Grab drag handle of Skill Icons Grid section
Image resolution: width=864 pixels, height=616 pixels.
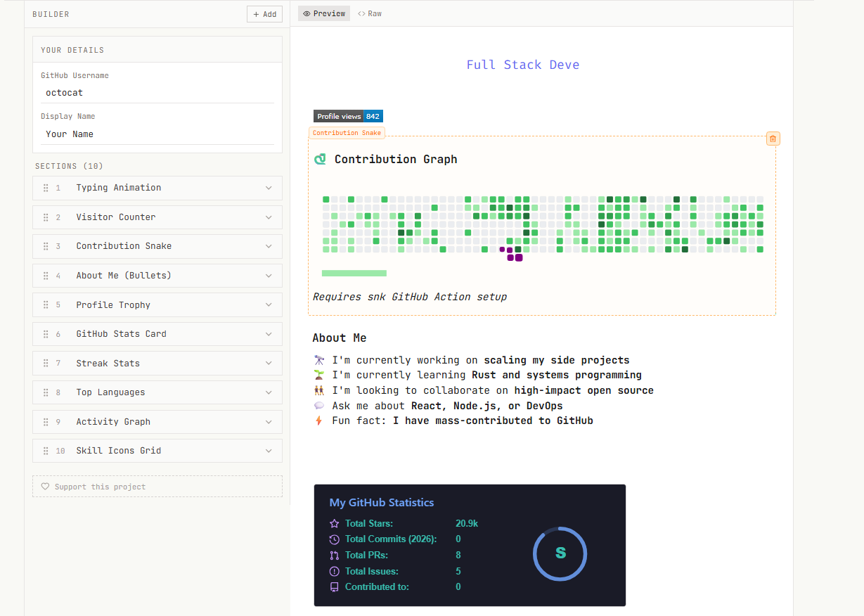(46, 451)
